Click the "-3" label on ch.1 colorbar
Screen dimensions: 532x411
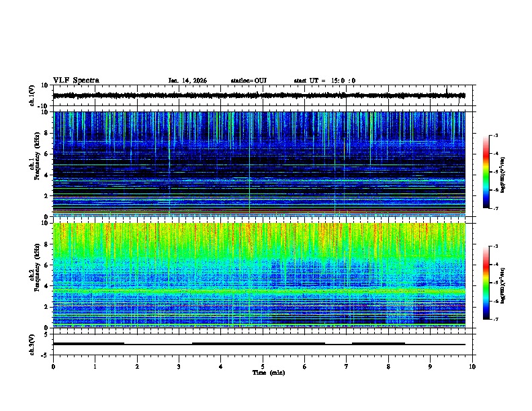pyautogui.click(x=495, y=135)
